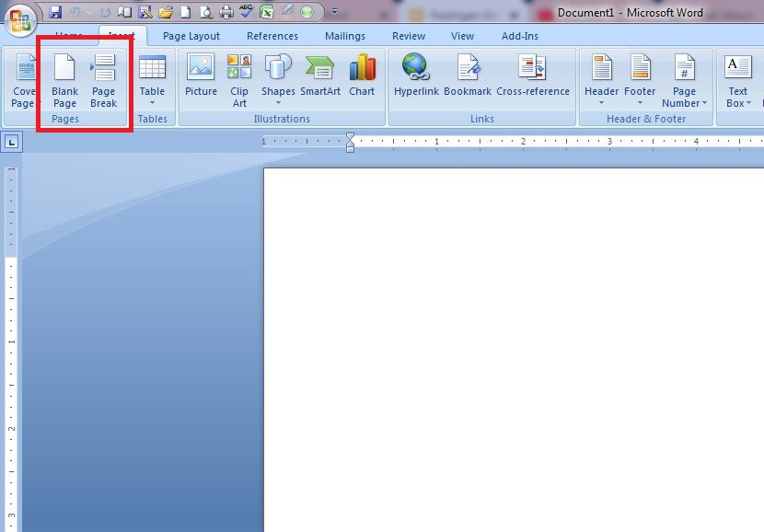Click the open book icon in Quick Access toolbar

click(x=125, y=12)
